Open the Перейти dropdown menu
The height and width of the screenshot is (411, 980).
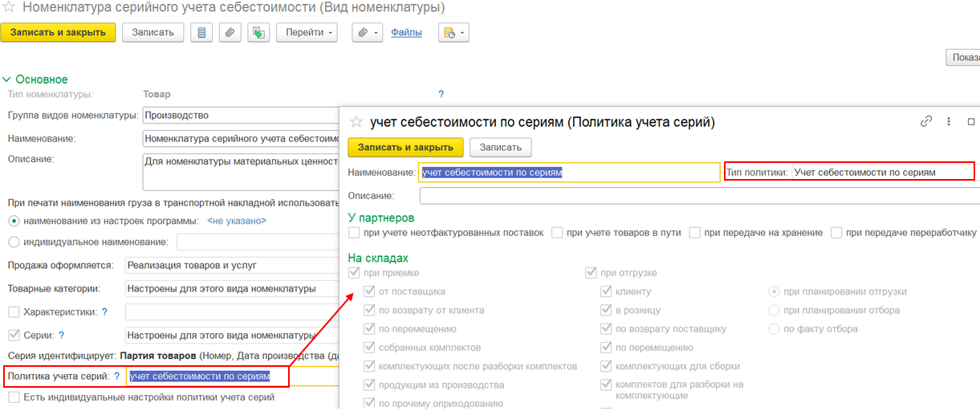coord(307,33)
